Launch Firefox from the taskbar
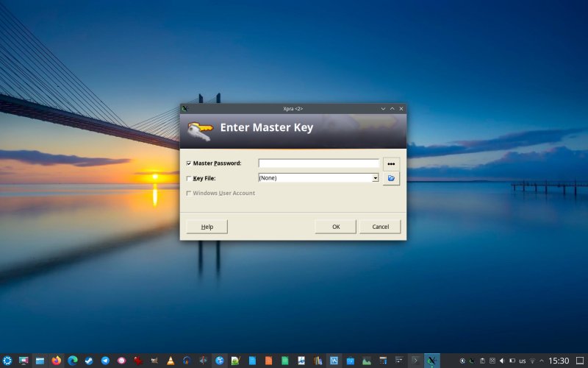The height and width of the screenshot is (368, 588). click(x=56, y=361)
